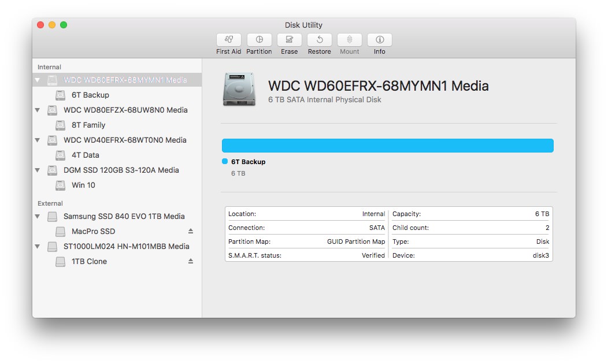Click the Internal section header

[x=49, y=67]
